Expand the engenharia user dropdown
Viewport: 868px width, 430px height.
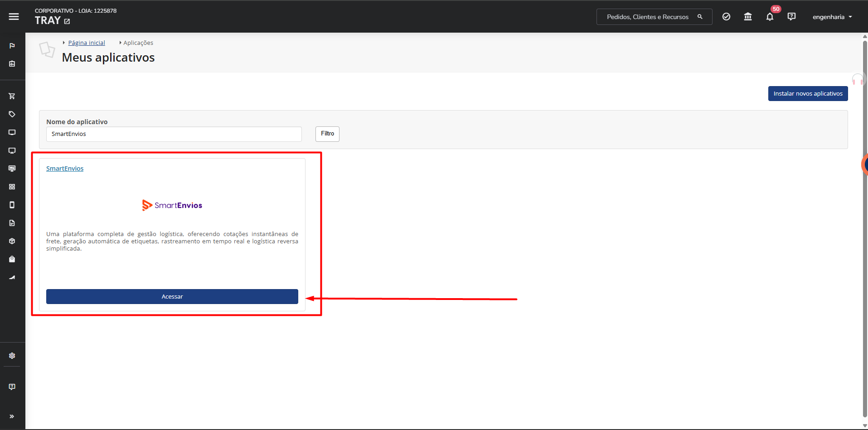832,17
